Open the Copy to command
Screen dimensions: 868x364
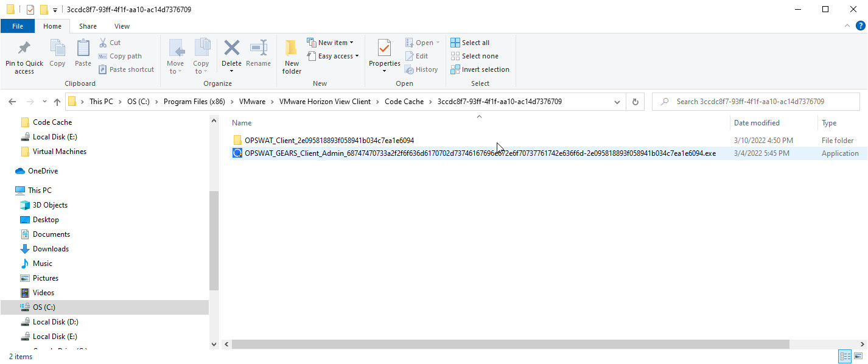pyautogui.click(x=201, y=57)
